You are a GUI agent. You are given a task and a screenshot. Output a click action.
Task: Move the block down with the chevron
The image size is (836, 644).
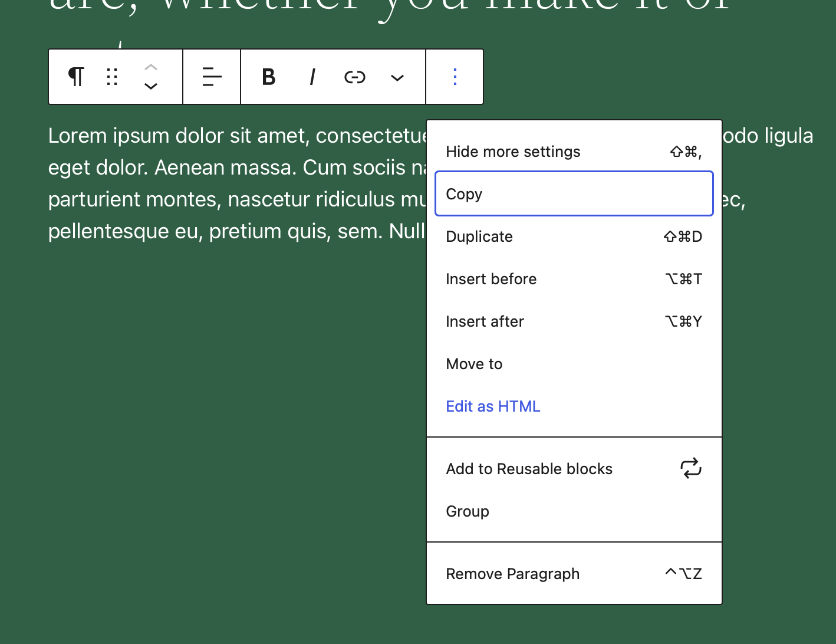151,87
